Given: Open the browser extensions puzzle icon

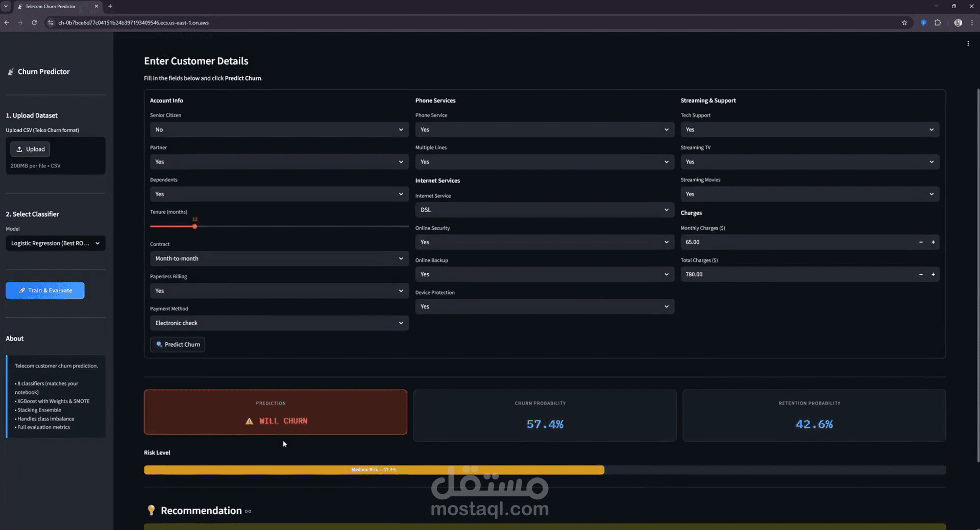Looking at the screenshot, I should [x=938, y=22].
